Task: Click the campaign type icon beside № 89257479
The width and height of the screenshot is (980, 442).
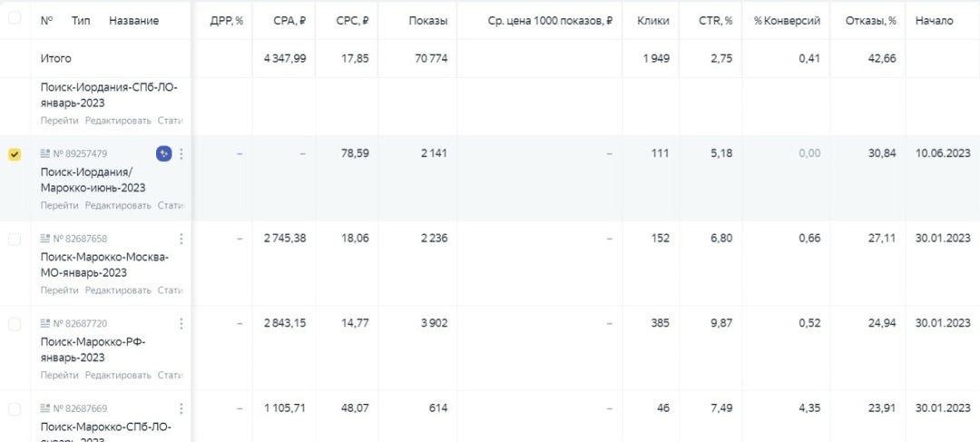Action: click(x=45, y=153)
